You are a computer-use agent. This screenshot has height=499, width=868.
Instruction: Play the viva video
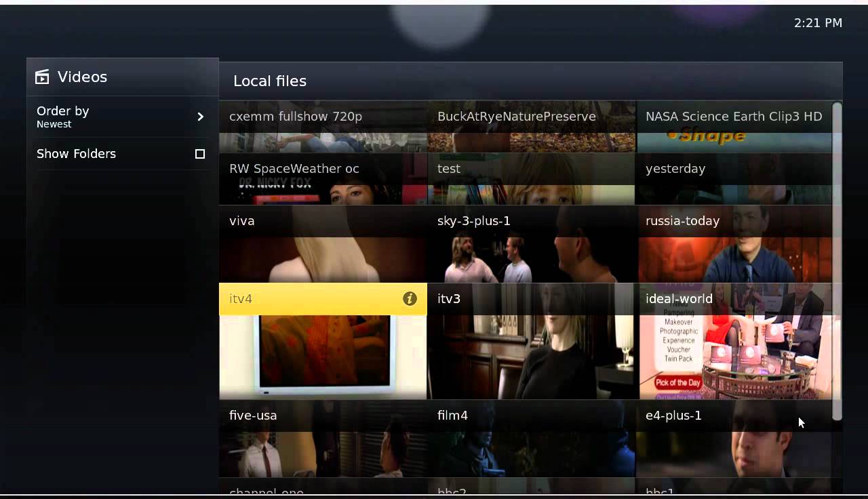click(x=323, y=243)
